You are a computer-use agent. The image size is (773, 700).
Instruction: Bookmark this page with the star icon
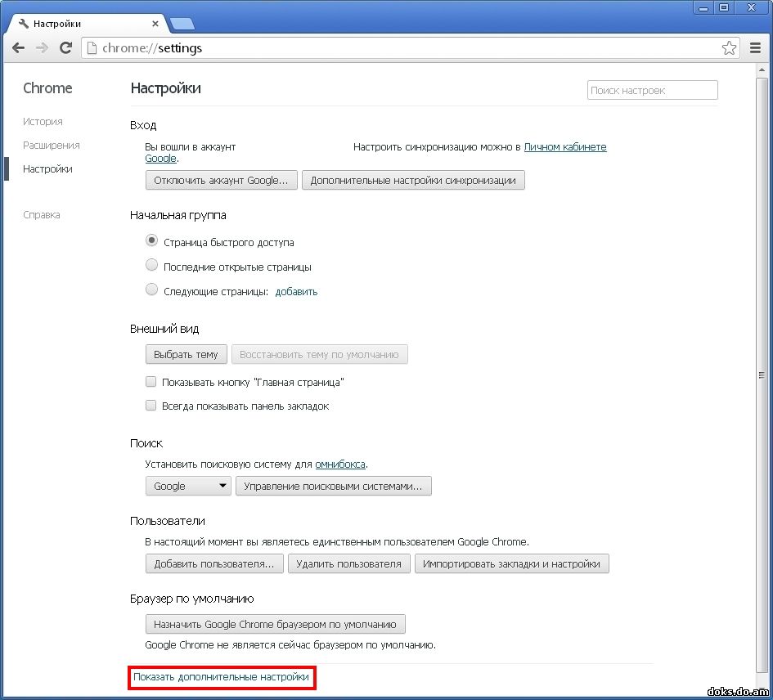[x=729, y=47]
